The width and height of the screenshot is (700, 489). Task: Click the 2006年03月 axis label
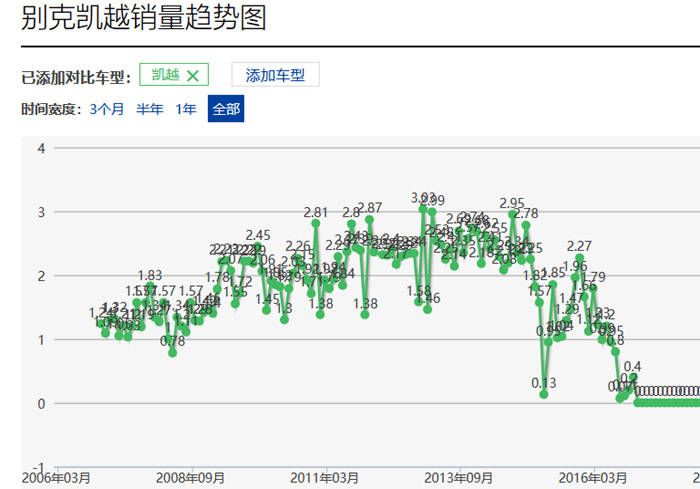pyautogui.click(x=56, y=478)
